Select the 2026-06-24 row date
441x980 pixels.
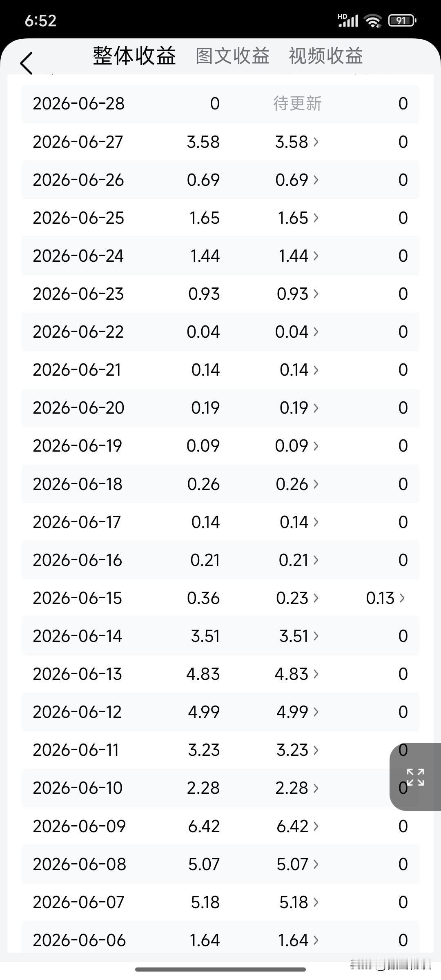pos(78,256)
